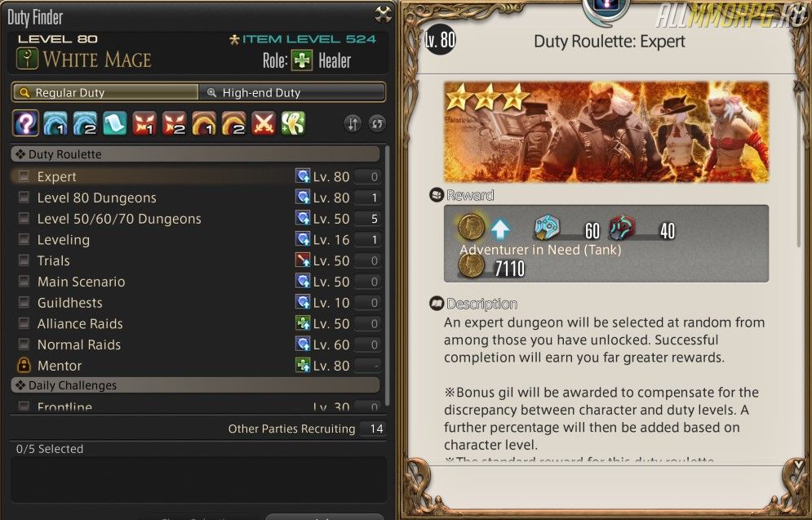Enable the Alliance Raids roulette checkbox
Image resolution: width=812 pixels, height=520 pixels.
[x=24, y=323]
